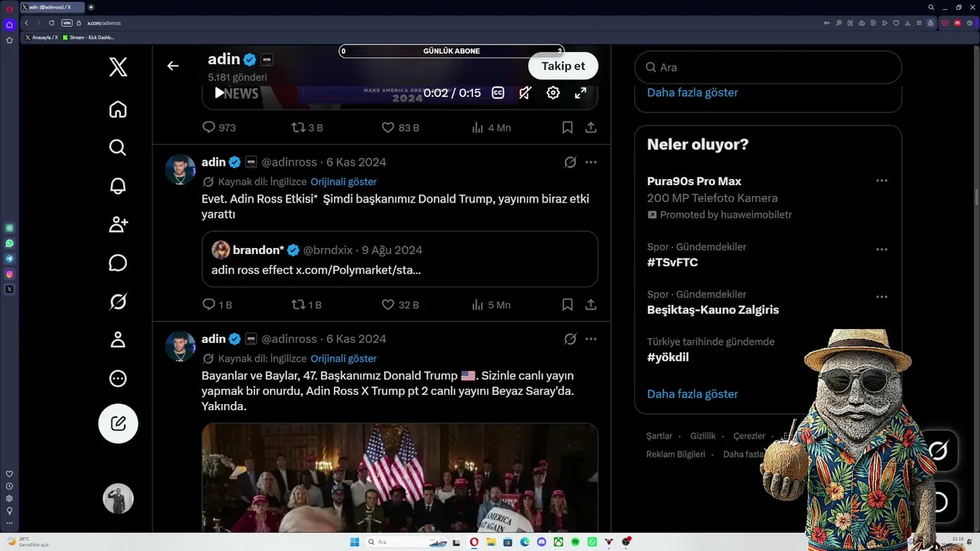The image size is (980, 551).
Task: Open more options on the 'Adin Ross Etkisi' post
Action: [x=591, y=162]
